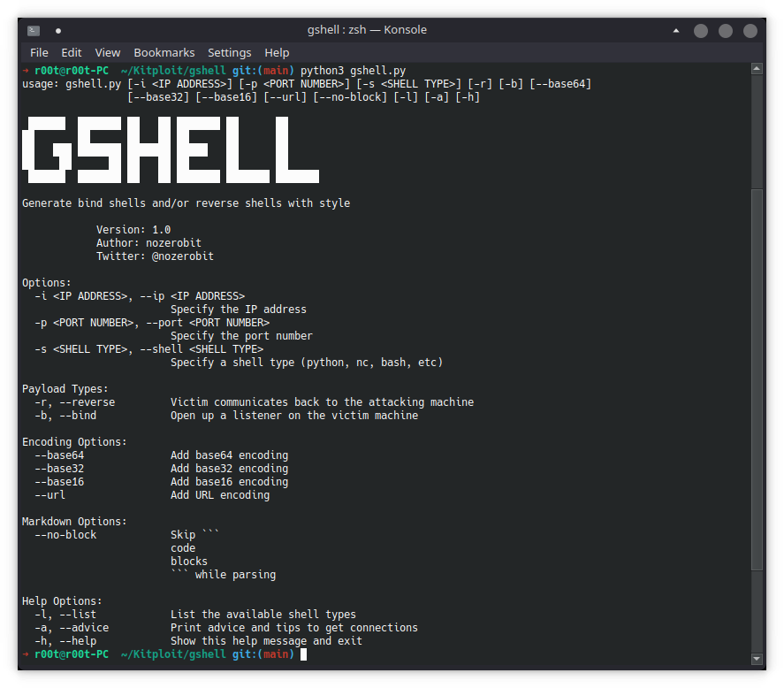Open the Settings menu
The image size is (784, 688).
(230, 52)
